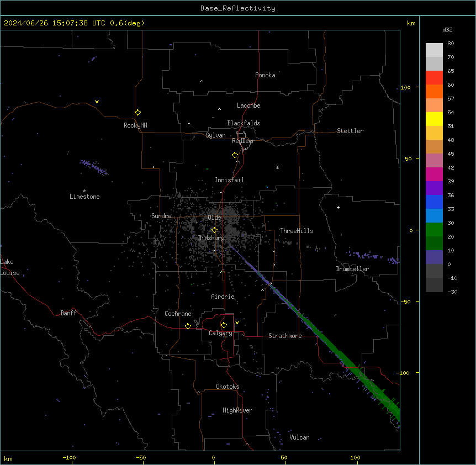
Task: Click the yellow V marker northwest of RockyMH
Action: point(97,102)
